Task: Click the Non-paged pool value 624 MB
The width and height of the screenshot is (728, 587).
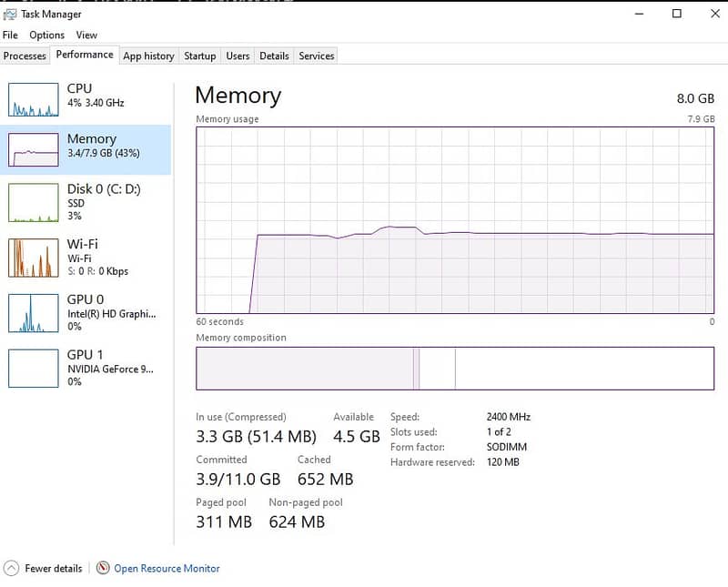Action: pyautogui.click(x=298, y=522)
